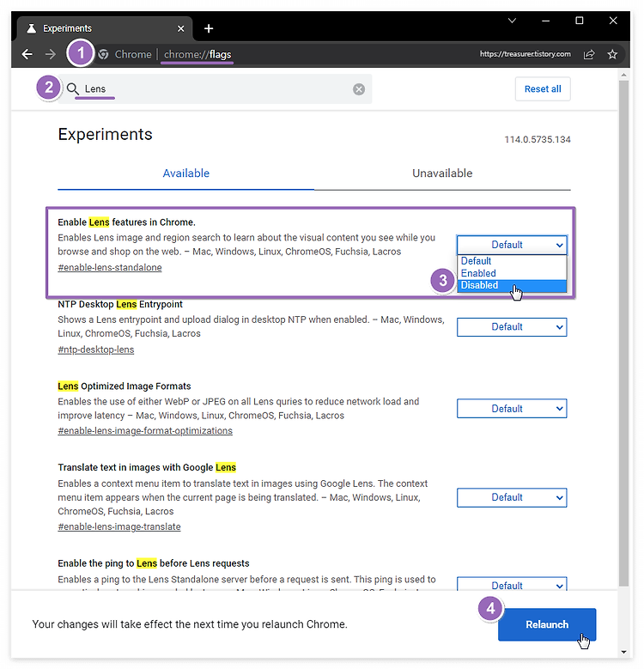Image resolution: width=644 pixels, height=669 pixels.
Task: Click Enable the ping to Lens title
Action: (154, 563)
